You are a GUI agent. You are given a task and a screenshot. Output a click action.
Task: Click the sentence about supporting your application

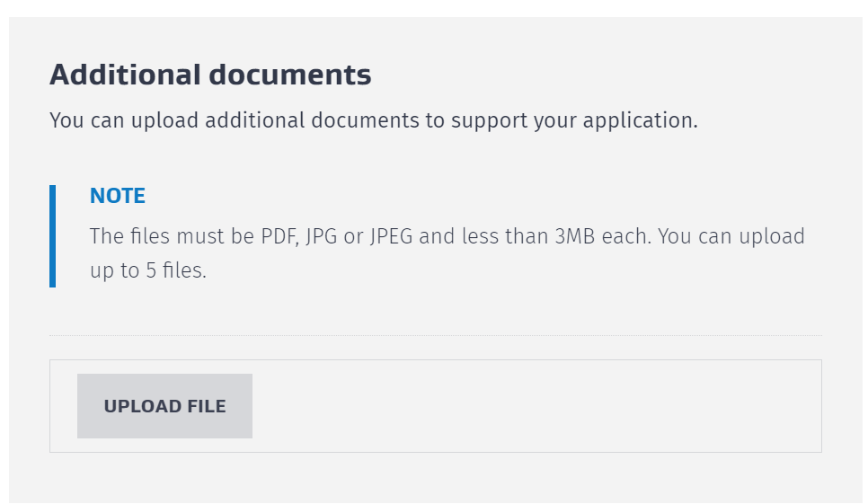(x=373, y=120)
